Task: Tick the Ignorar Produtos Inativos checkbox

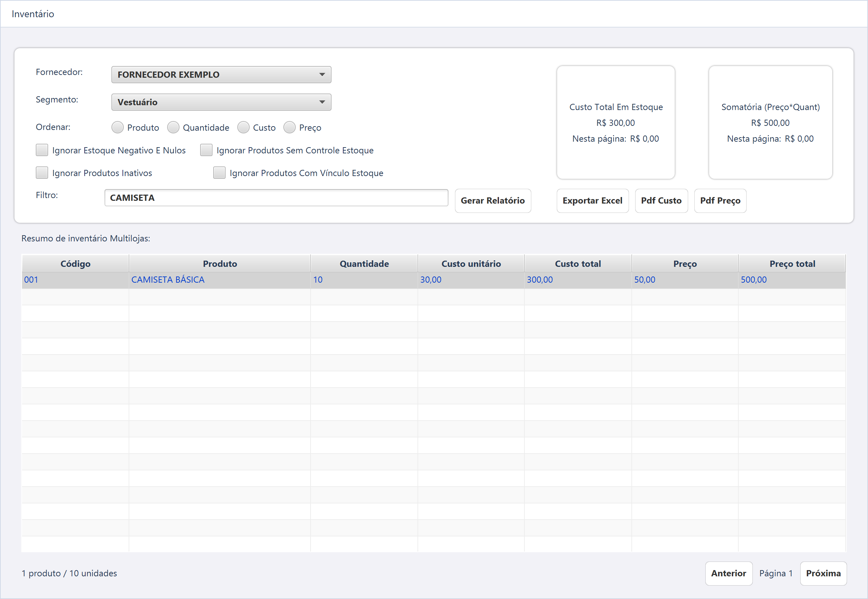Action: pyautogui.click(x=42, y=173)
